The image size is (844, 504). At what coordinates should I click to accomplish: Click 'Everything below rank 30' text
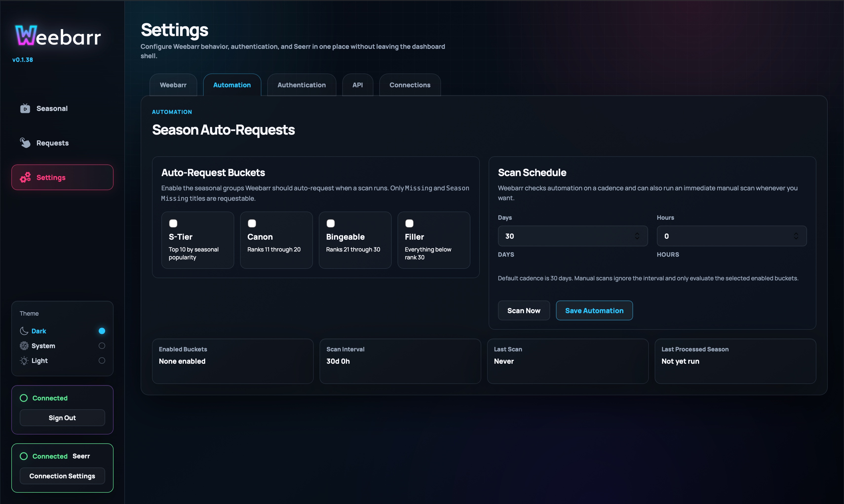[428, 253]
